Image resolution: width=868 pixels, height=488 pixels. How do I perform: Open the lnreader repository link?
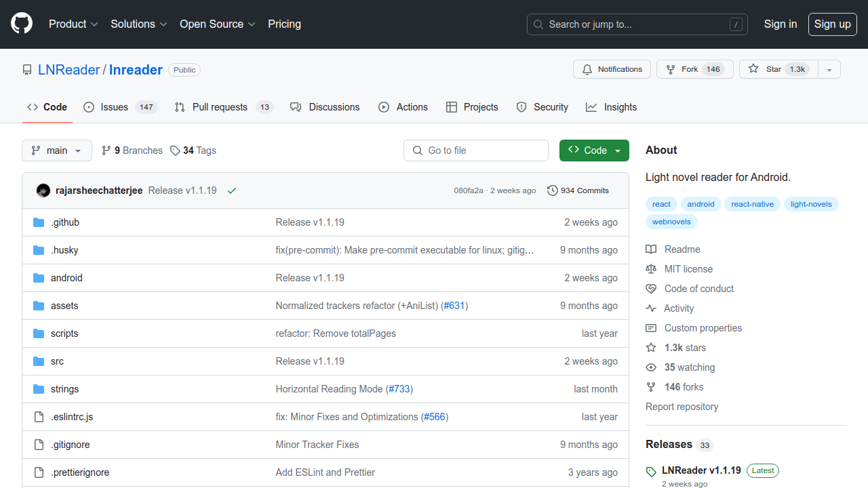(136, 70)
